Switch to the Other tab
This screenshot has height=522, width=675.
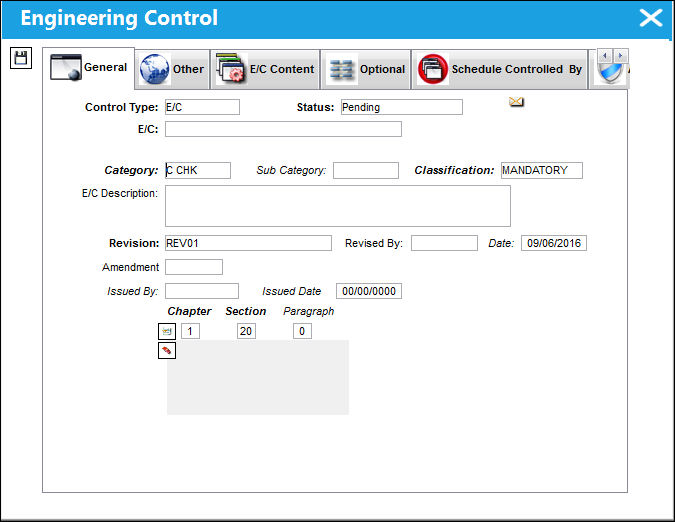172,69
